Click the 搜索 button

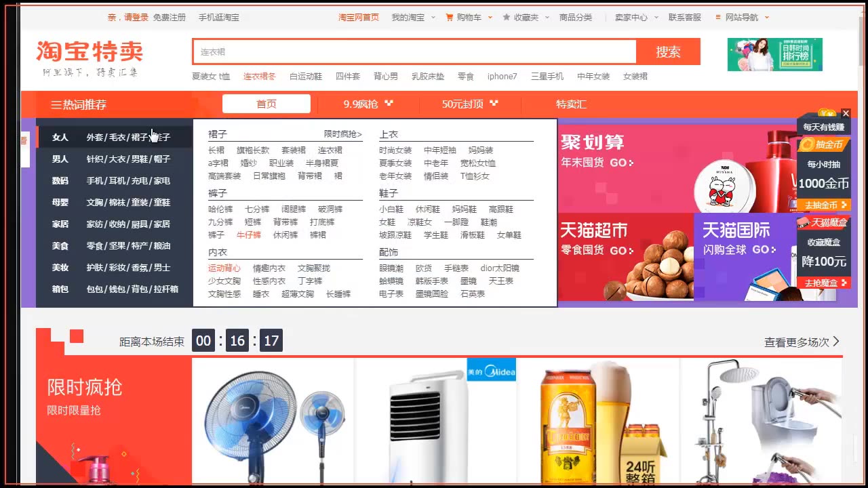pos(668,52)
